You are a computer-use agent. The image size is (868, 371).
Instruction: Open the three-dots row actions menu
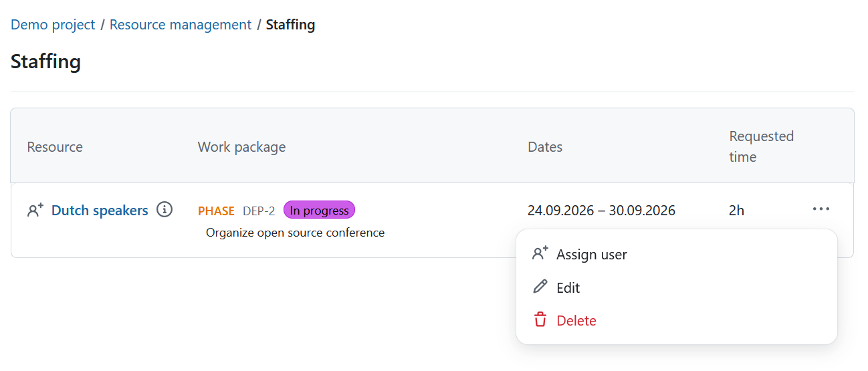pos(821,209)
